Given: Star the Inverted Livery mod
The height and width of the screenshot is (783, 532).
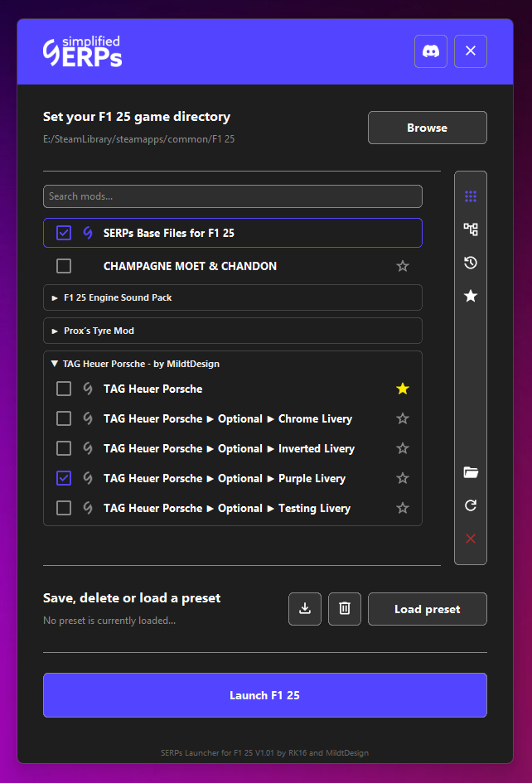Looking at the screenshot, I should click(x=403, y=448).
